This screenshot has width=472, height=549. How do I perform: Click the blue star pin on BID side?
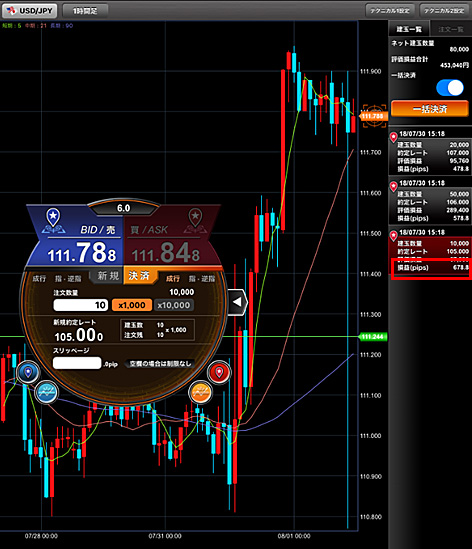[53, 220]
